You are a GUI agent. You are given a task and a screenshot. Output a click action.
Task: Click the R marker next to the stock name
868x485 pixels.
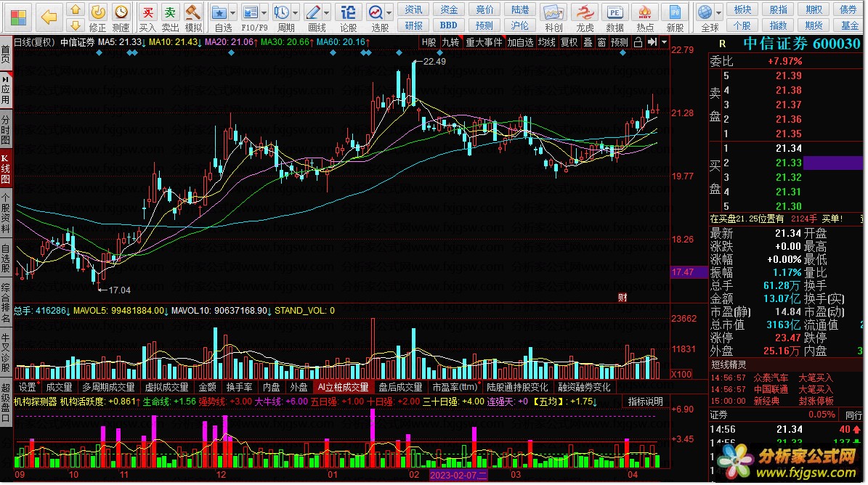pyautogui.click(x=723, y=44)
